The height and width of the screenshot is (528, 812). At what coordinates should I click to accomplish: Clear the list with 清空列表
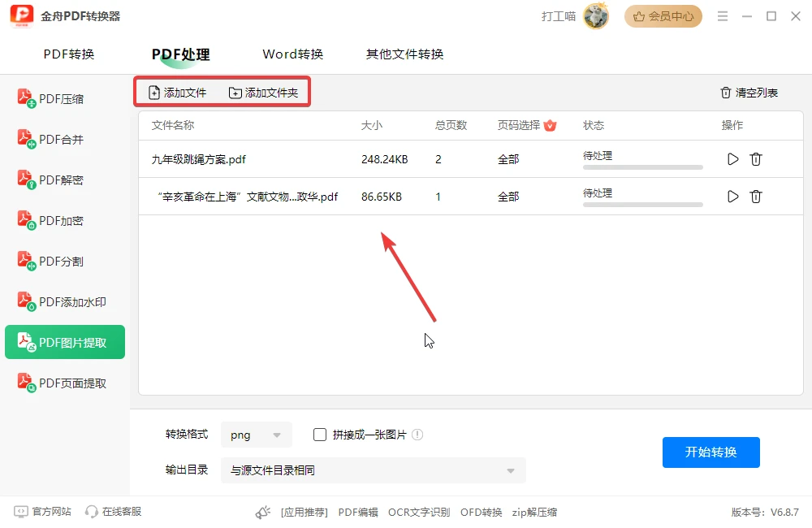pos(749,93)
